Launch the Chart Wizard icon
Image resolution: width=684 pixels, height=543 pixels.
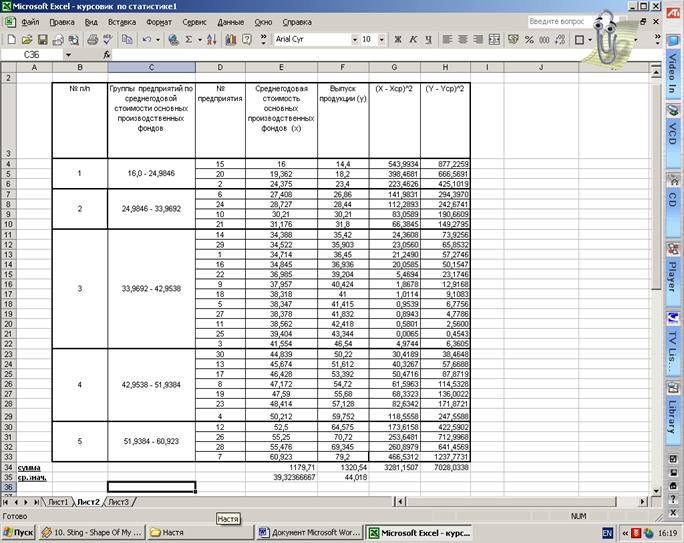coord(231,39)
